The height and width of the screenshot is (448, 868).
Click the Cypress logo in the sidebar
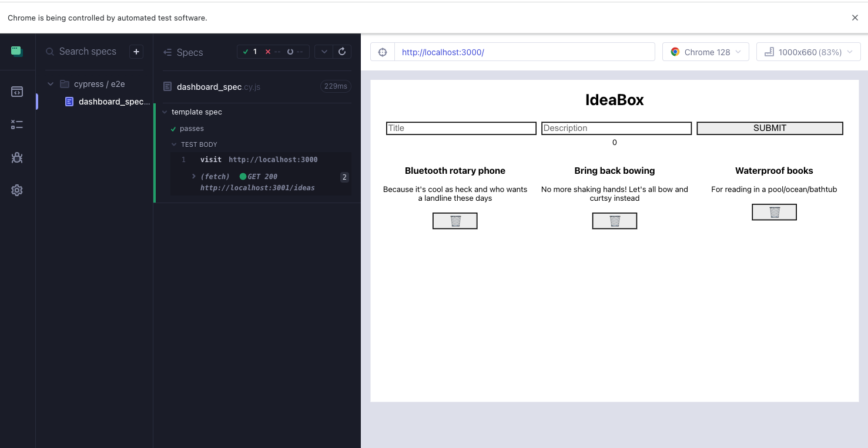coord(17,51)
